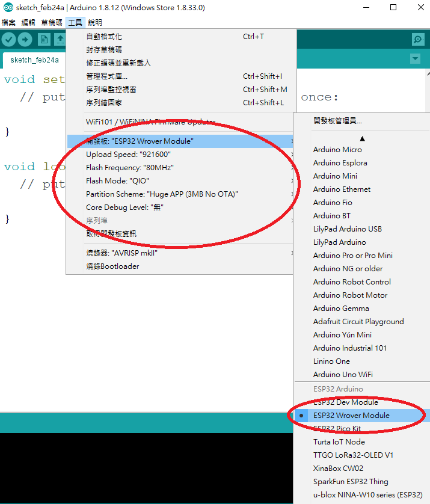Select the sketch_feb24a tab
Viewport: 430px width, 504px height.
34,60
